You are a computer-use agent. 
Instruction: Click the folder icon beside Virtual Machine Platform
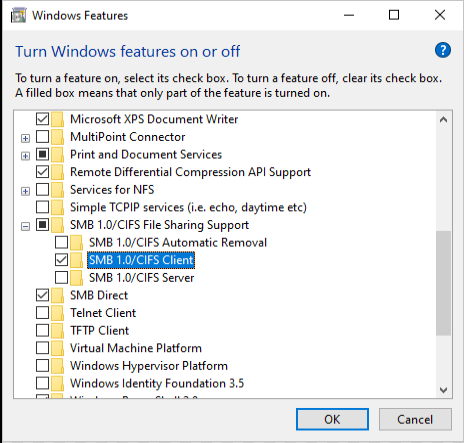58,348
